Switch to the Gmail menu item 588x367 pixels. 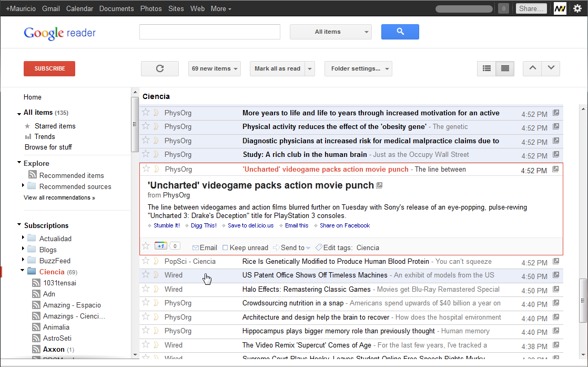(x=50, y=8)
